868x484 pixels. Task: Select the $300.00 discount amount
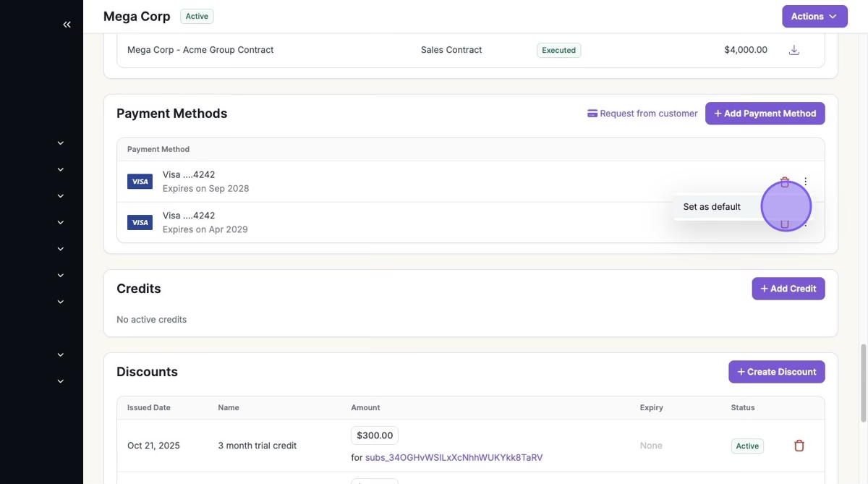375,436
